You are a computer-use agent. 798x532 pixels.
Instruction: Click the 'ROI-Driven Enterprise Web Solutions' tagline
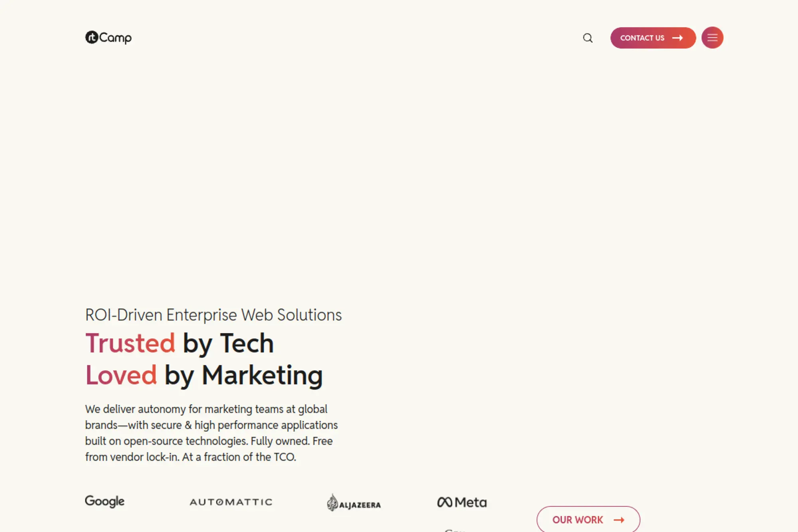point(213,315)
